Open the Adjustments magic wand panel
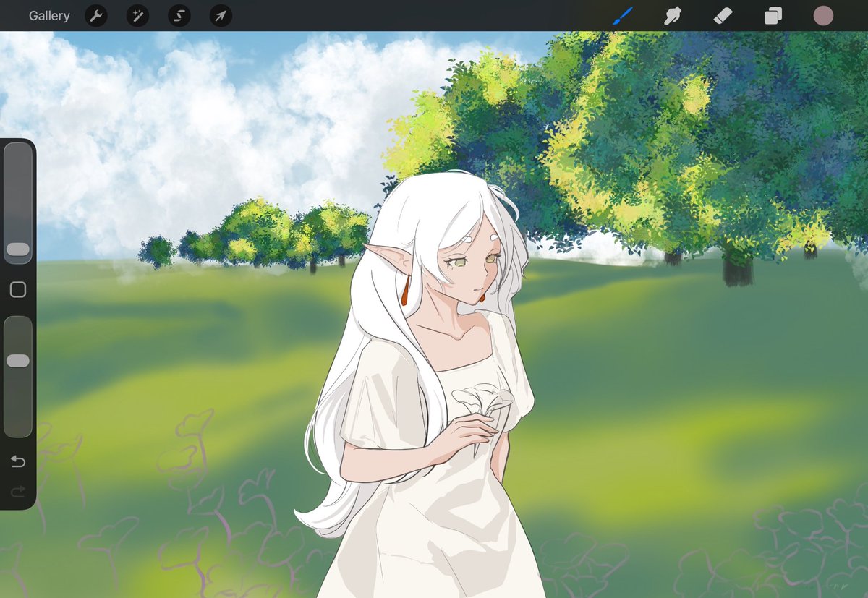 pos(137,16)
